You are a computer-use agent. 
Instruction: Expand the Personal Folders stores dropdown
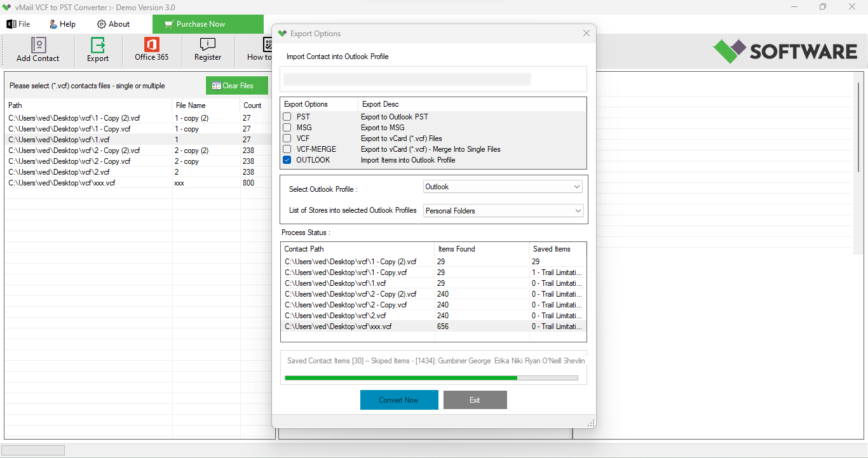pos(503,211)
